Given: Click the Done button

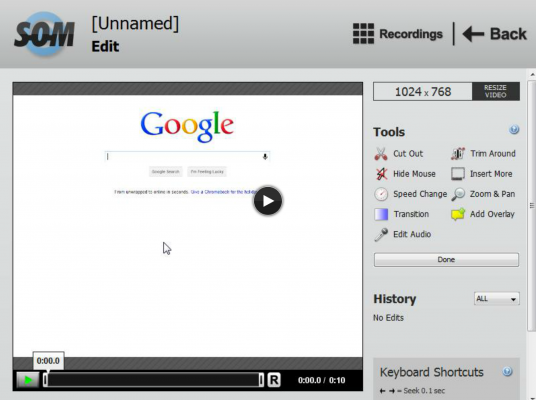Looking at the screenshot, I should [446, 259].
